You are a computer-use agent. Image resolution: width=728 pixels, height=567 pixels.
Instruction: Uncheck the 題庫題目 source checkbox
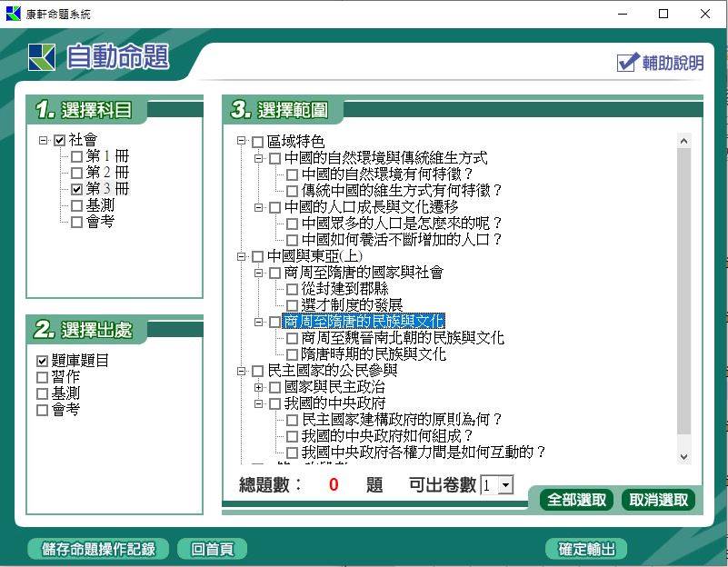pyautogui.click(x=42, y=361)
